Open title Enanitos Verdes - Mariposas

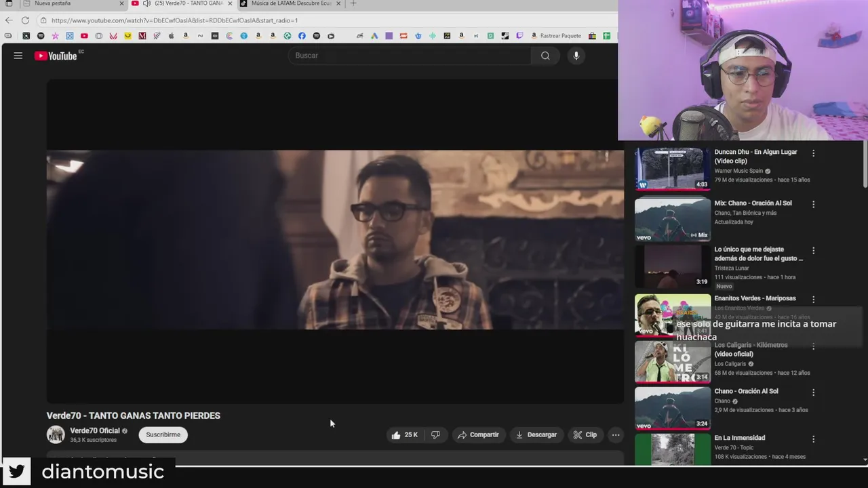[x=755, y=298]
